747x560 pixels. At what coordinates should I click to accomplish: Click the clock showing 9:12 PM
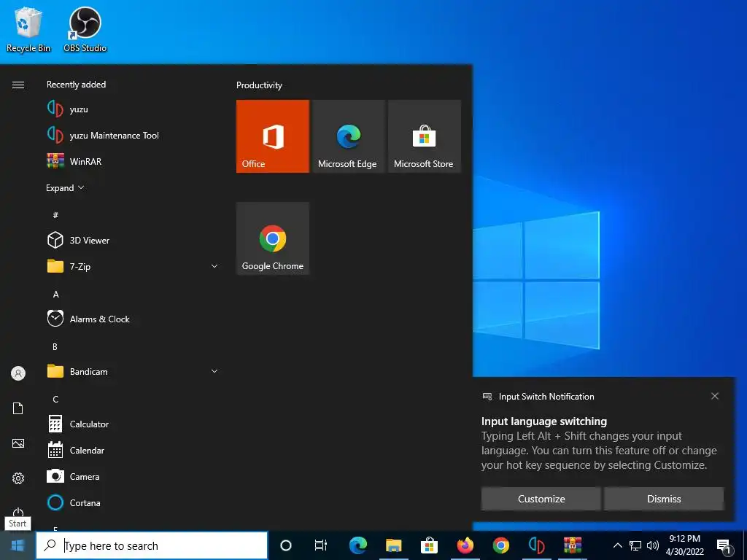pyautogui.click(x=684, y=539)
